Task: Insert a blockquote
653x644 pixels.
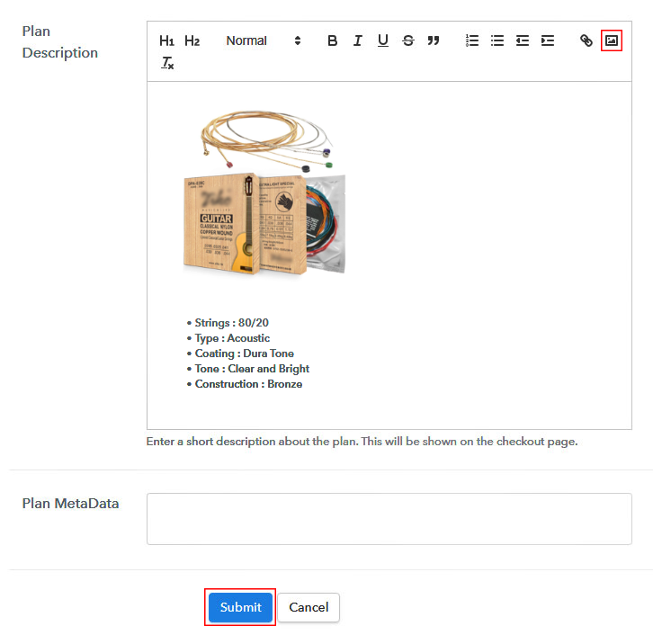Action: tap(434, 40)
